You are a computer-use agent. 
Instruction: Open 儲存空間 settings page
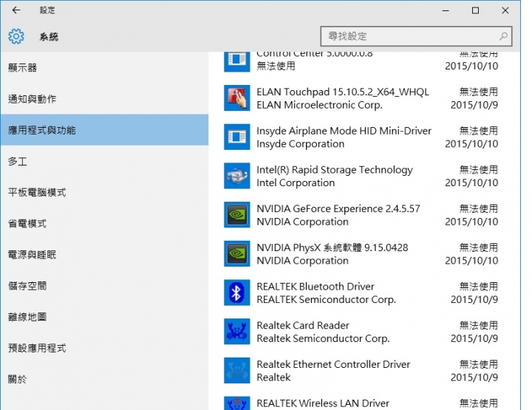(104, 286)
